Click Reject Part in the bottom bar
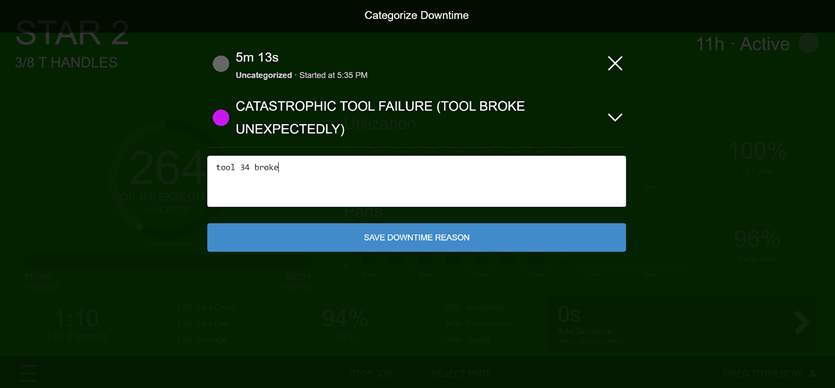Viewport: 835px width, 388px height. tap(461, 374)
